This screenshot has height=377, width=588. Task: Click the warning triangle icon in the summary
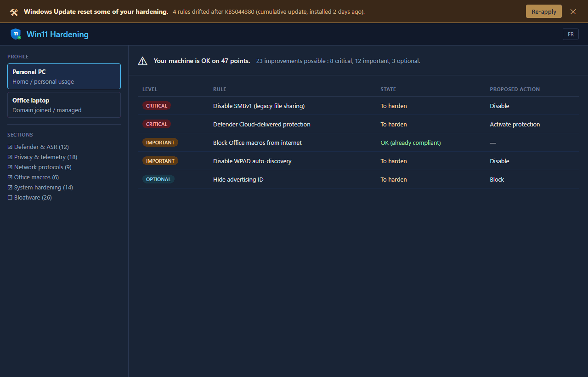143,61
